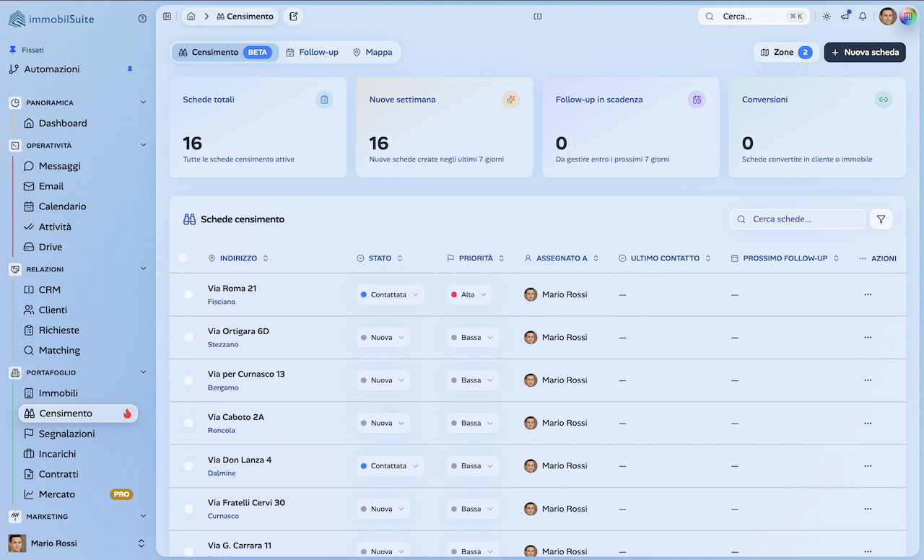Toggle light mode with the sun icon

coord(826,16)
